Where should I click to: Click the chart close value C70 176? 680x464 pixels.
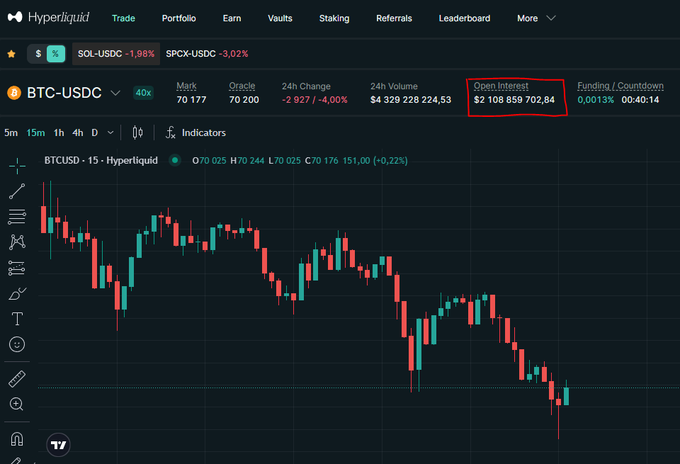tap(321, 160)
